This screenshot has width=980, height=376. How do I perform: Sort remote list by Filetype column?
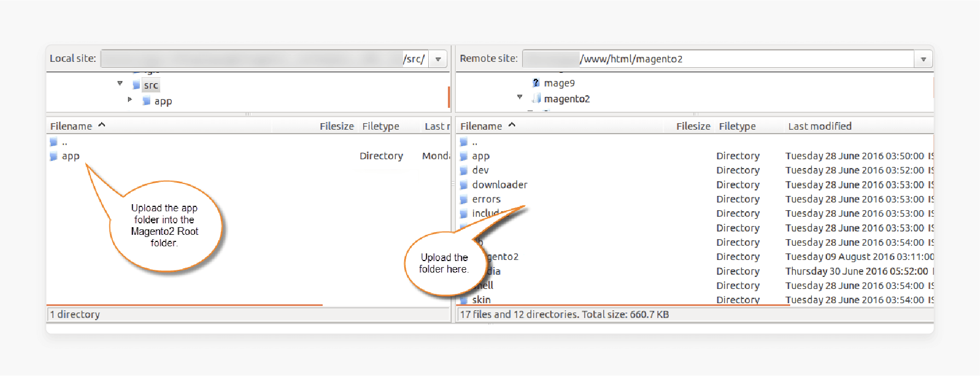point(737,126)
